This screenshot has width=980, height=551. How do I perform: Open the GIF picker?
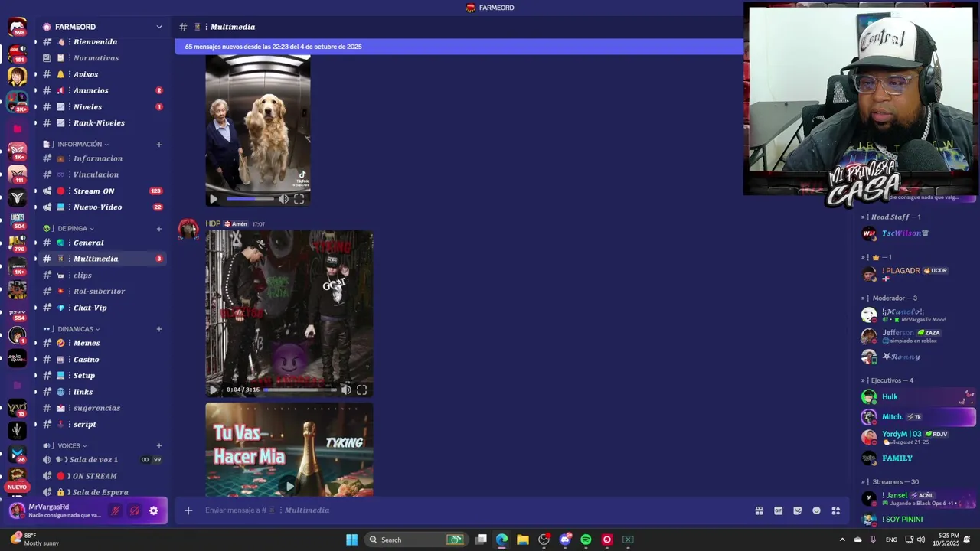click(778, 510)
